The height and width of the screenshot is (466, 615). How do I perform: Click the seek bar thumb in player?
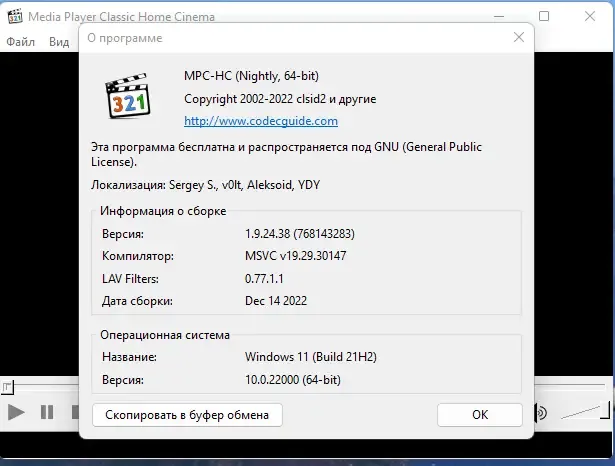pyautogui.click(x=7, y=387)
